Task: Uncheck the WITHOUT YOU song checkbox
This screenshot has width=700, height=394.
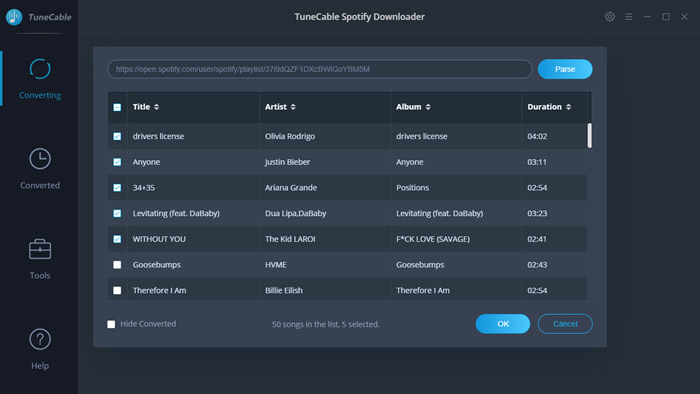Action: click(117, 239)
